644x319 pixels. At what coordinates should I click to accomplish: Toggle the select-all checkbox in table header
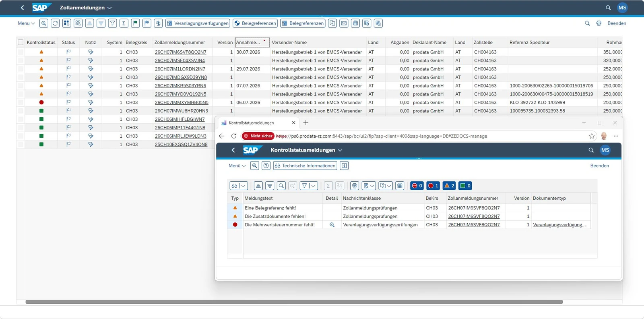pyautogui.click(x=21, y=42)
